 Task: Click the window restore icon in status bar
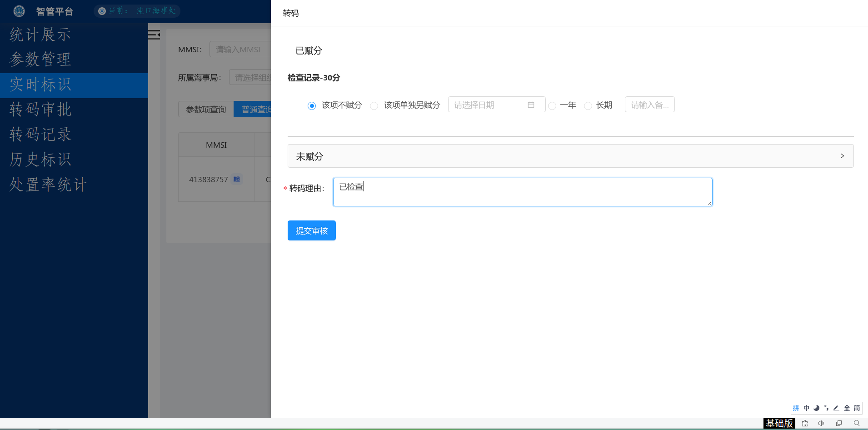click(839, 423)
